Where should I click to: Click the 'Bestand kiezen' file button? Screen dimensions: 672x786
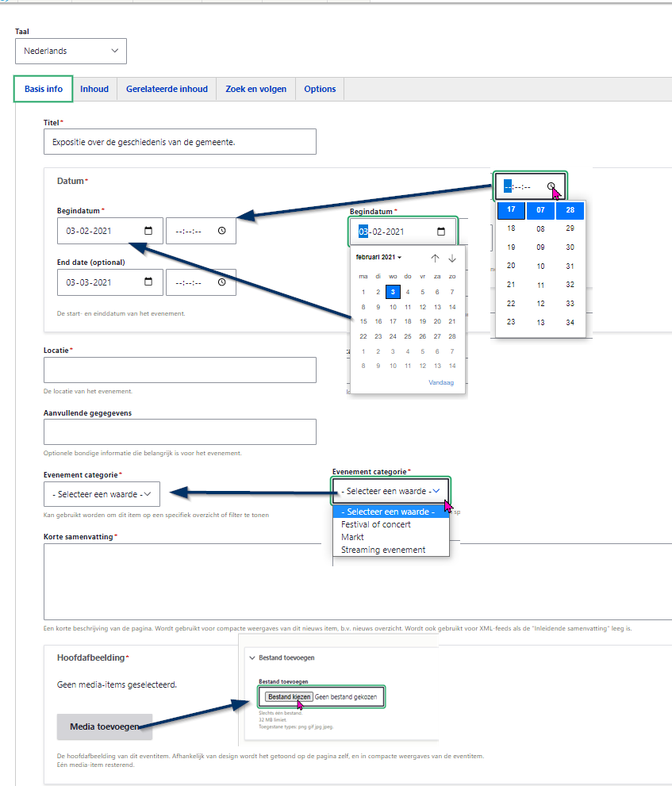tap(288, 696)
